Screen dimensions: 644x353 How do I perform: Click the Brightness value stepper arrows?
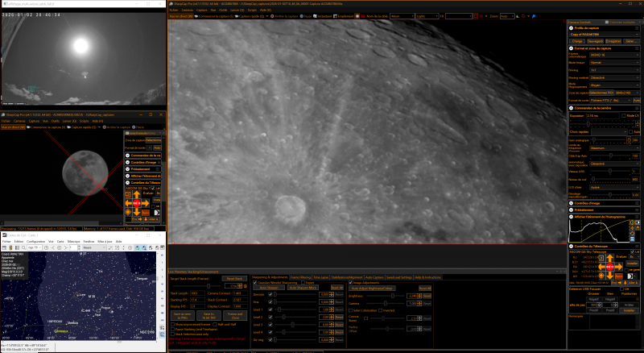[x=419, y=296]
